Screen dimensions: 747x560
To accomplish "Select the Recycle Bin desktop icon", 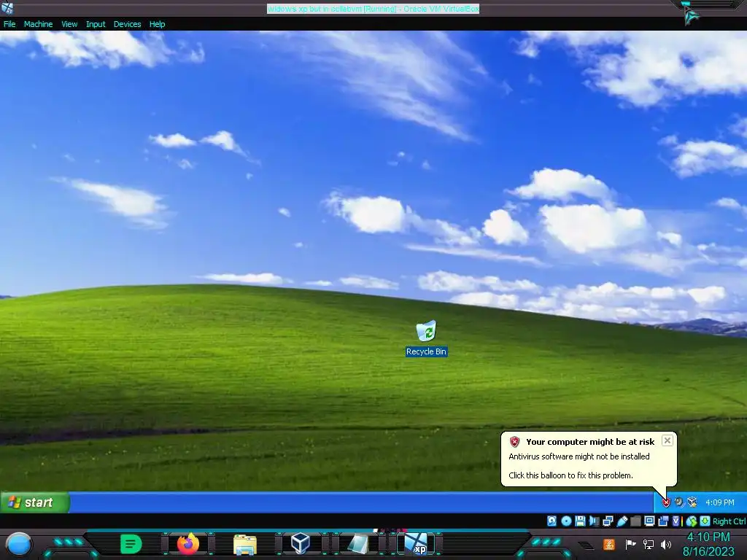I will click(426, 338).
